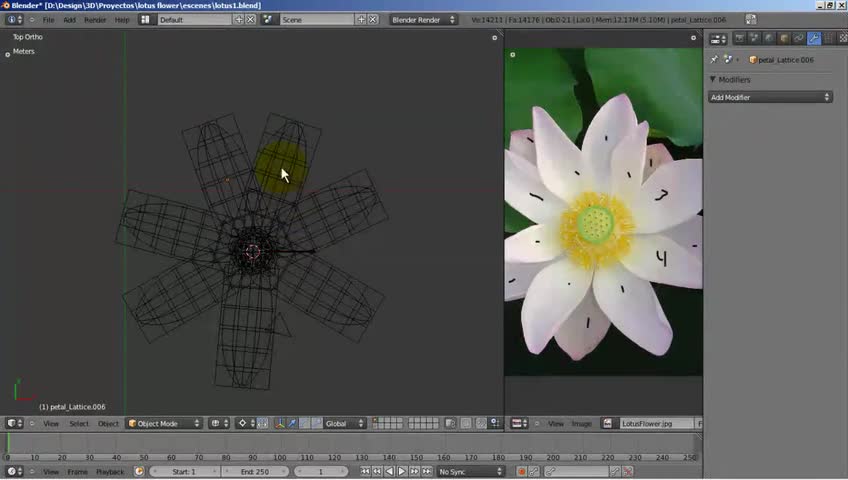Screen dimensions: 848x480
Task: Open the Blender Render engine dropdown
Action: coord(423,19)
